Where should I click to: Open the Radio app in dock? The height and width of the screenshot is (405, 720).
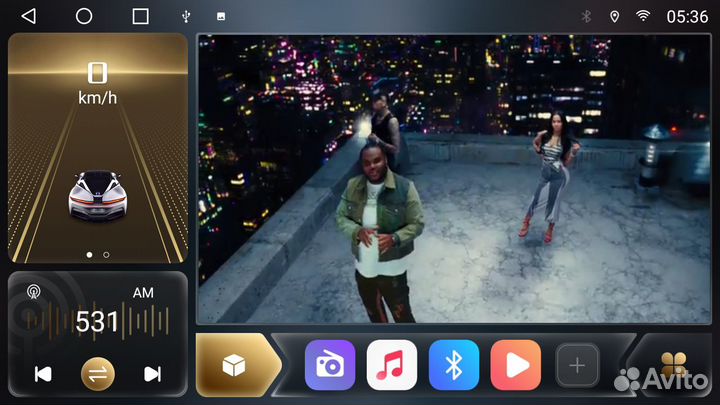pos(329,365)
